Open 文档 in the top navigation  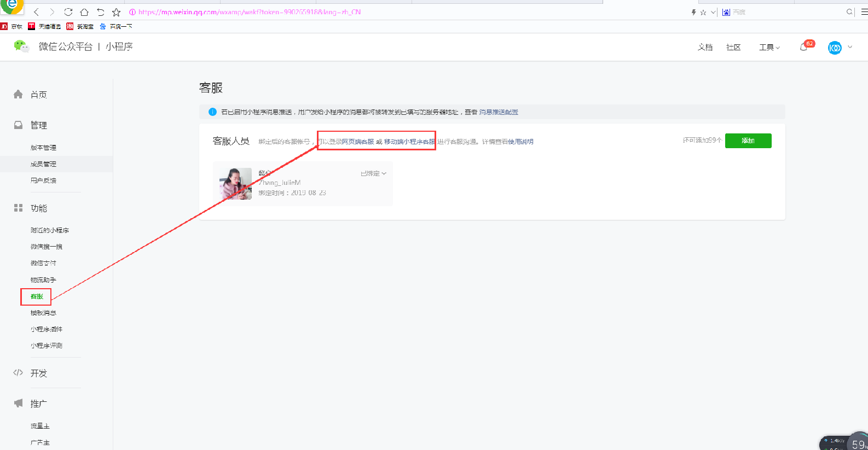tap(705, 48)
